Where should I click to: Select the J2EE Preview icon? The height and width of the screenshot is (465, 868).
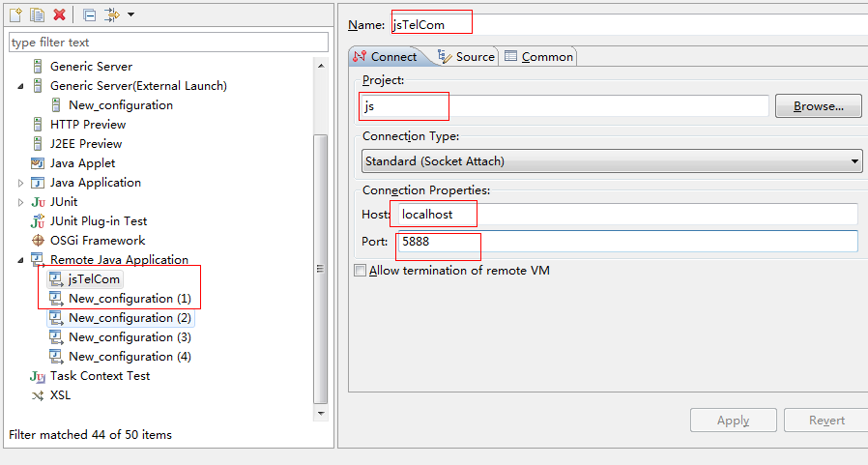(x=38, y=144)
